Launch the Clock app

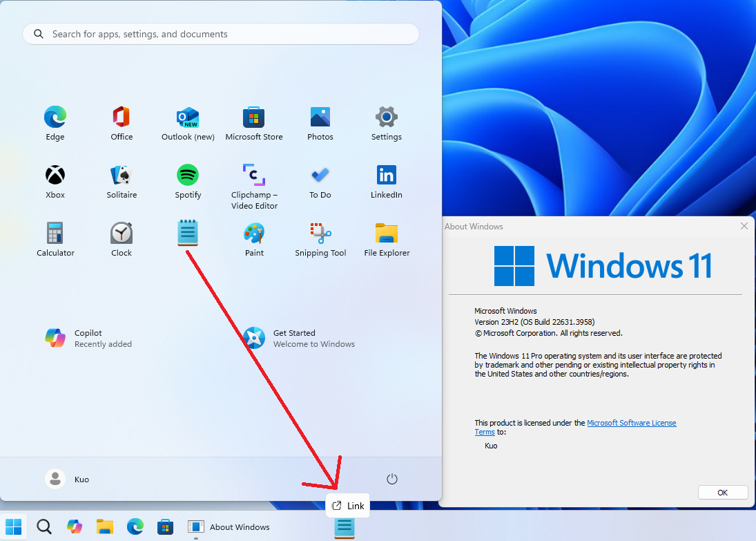[122, 239]
